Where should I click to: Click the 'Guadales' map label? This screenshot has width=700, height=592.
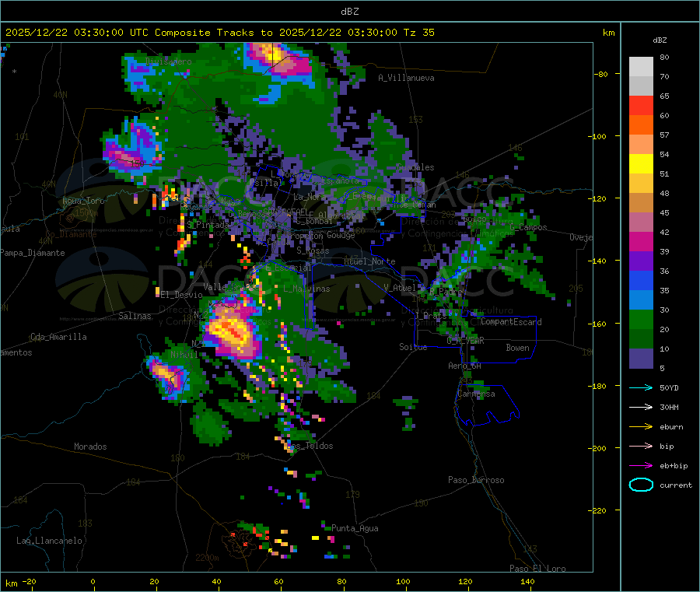(x=415, y=167)
